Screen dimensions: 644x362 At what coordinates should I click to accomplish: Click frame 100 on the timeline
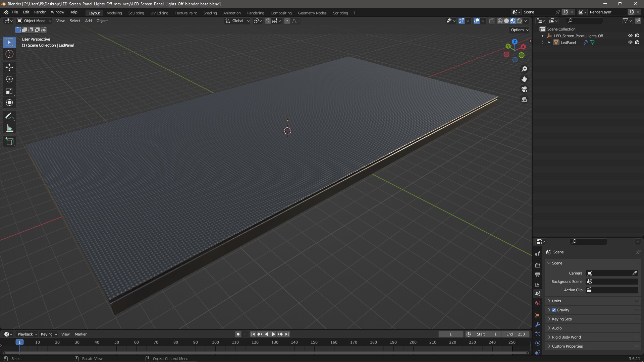click(215, 342)
